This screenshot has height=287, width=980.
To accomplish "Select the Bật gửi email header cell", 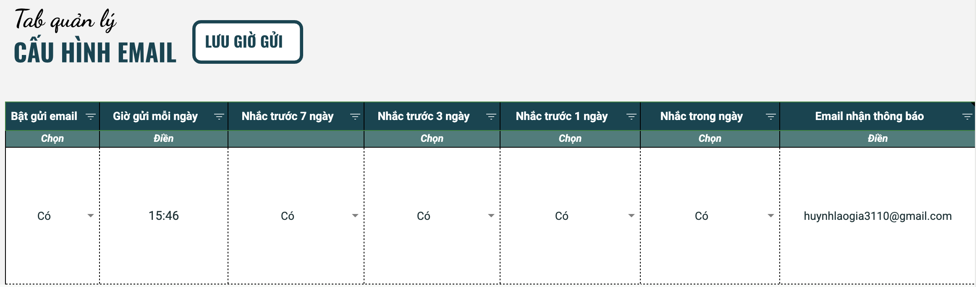I will [44, 116].
